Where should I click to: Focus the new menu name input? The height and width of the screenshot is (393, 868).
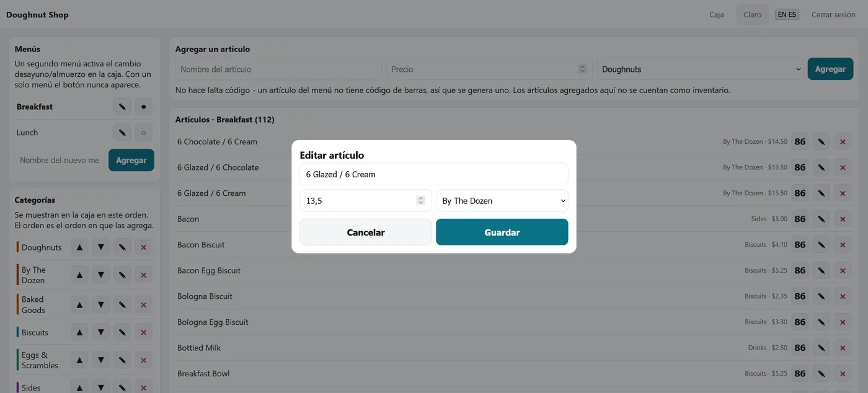(x=60, y=160)
